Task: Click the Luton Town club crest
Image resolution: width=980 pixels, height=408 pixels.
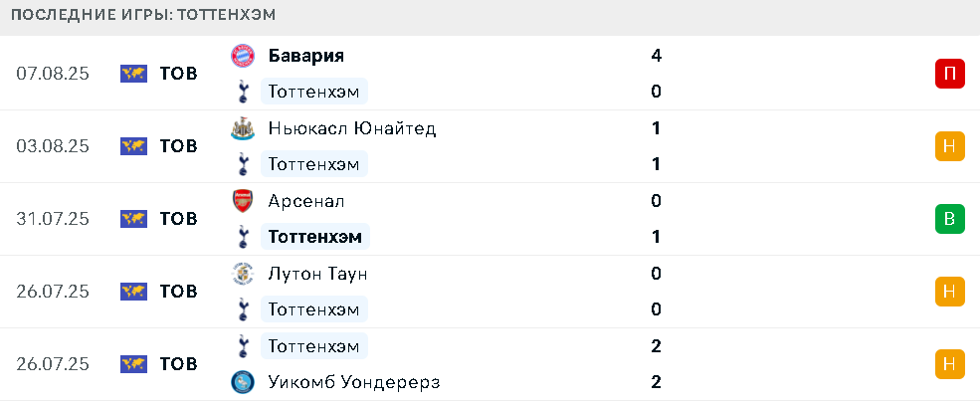Action: point(243,273)
